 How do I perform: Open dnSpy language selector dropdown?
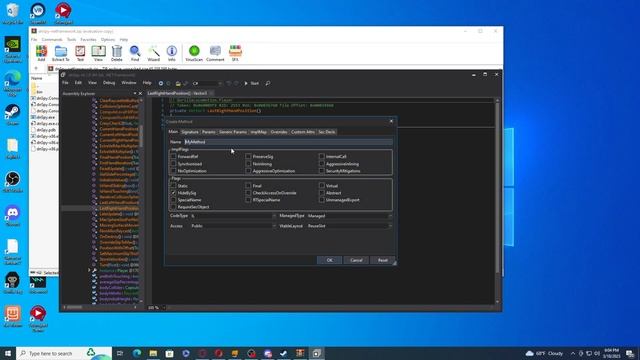pyautogui.click(x=207, y=83)
